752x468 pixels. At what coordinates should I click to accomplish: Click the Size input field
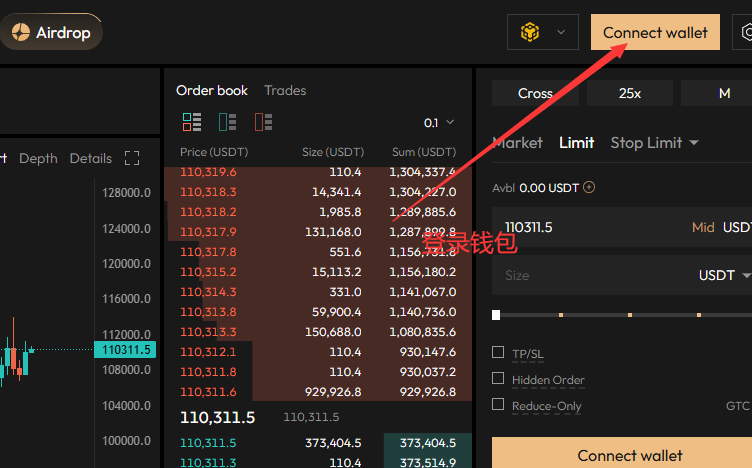590,275
